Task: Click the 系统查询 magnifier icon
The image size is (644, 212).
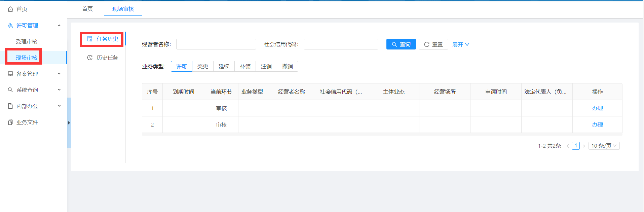Action: 10,90
